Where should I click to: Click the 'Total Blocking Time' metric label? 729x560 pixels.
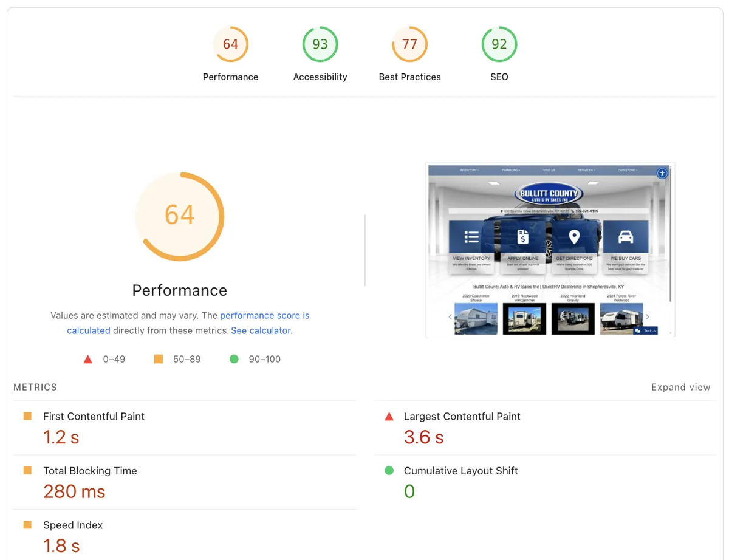click(x=90, y=471)
